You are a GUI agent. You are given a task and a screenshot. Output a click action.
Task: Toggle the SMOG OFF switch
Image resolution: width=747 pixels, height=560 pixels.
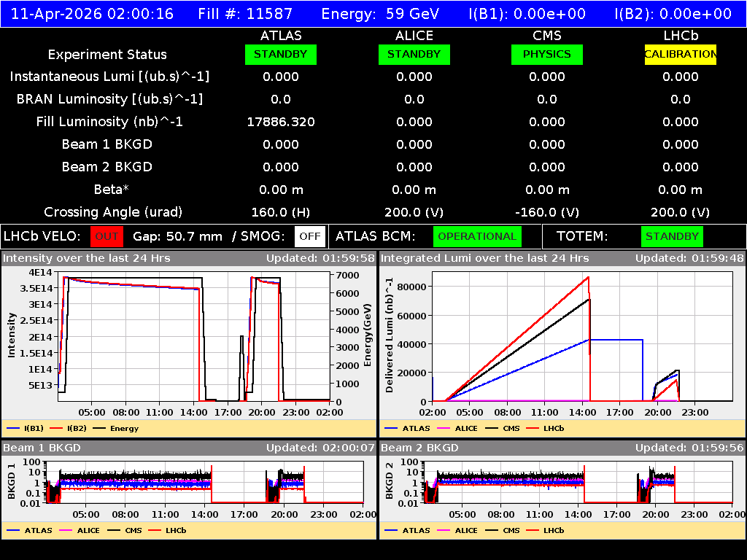tap(309, 236)
